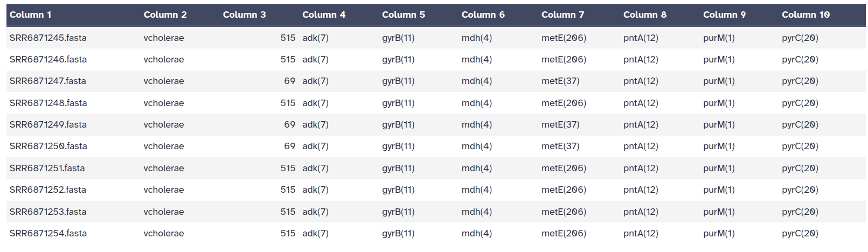Screen dimensions: 868x252
Task: Click the 69 value in SRR6871247.fasta row
Action: [289, 81]
